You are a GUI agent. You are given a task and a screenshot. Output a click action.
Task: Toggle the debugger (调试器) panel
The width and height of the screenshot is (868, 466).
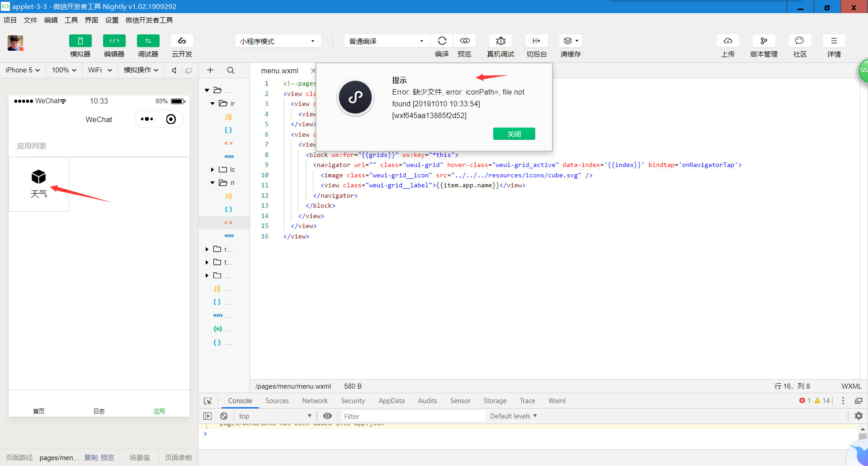click(x=148, y=41)
